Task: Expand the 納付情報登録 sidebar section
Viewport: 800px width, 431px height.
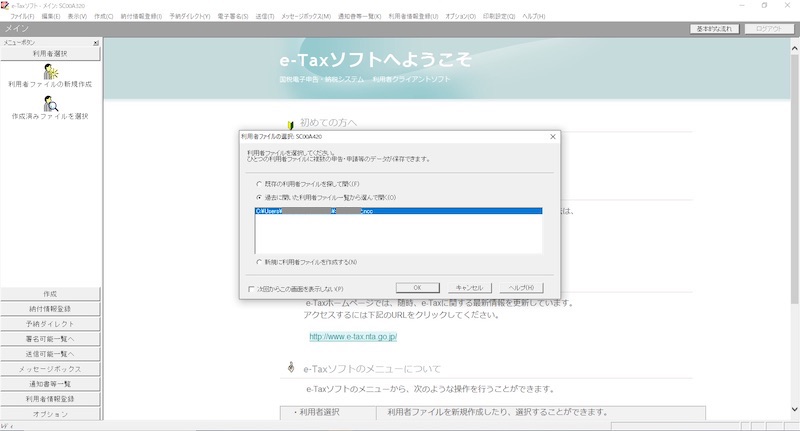Action: (x=50, y=309)
